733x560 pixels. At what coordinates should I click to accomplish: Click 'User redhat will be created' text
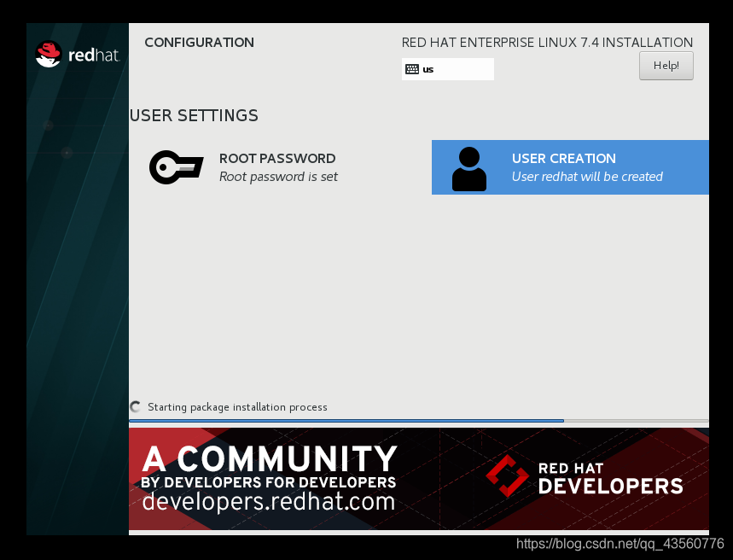tap(587, 177)
